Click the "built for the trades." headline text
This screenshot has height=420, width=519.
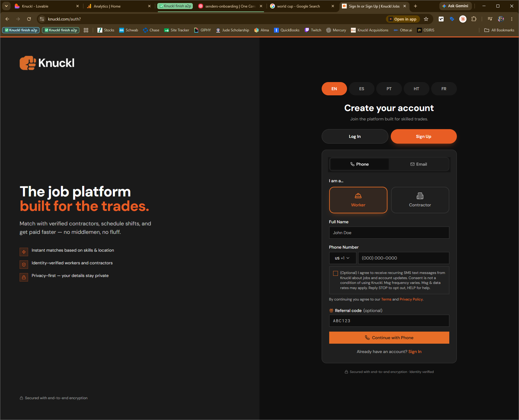(x=84, y=206)
